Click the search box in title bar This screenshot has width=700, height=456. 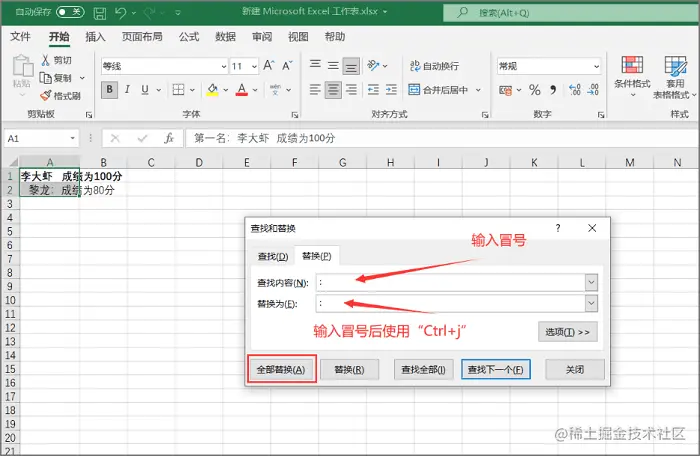(571, 13)
